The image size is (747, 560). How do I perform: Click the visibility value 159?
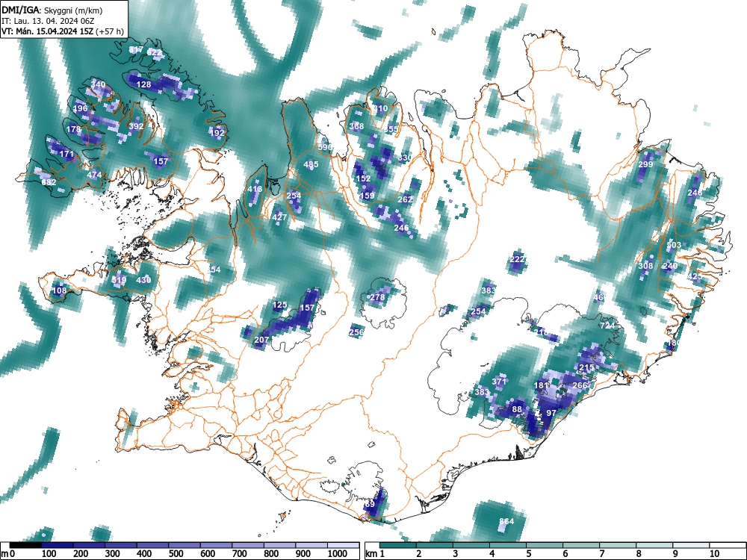pyautogui.click(x=367, y=196)
